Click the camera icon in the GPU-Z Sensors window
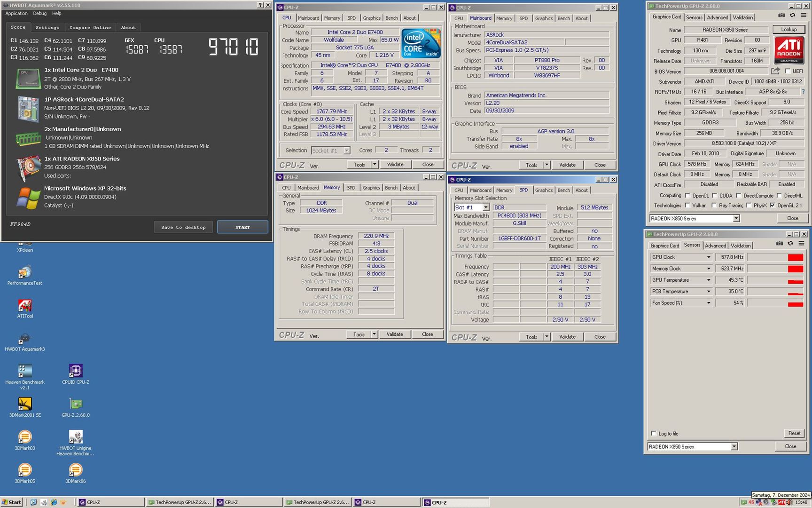 point(780,244)
